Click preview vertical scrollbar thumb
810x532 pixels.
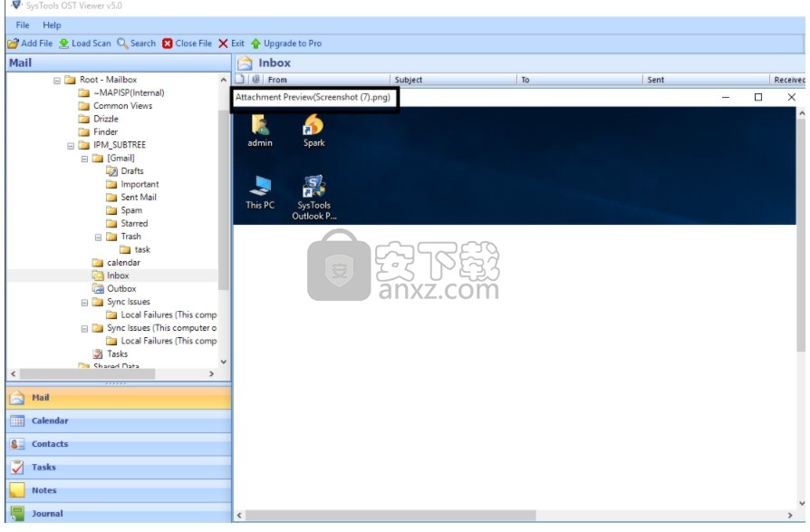tap(801, 235)
